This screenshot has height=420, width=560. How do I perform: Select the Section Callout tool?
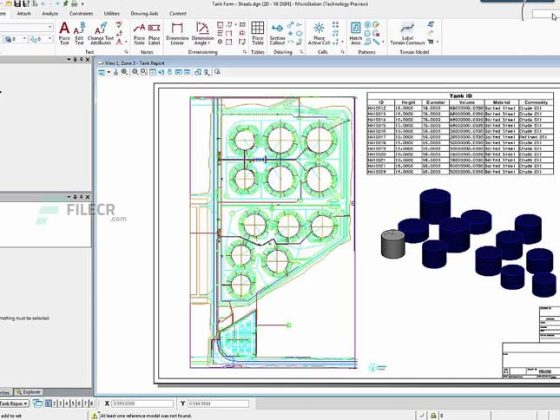(x=277, y=33)
